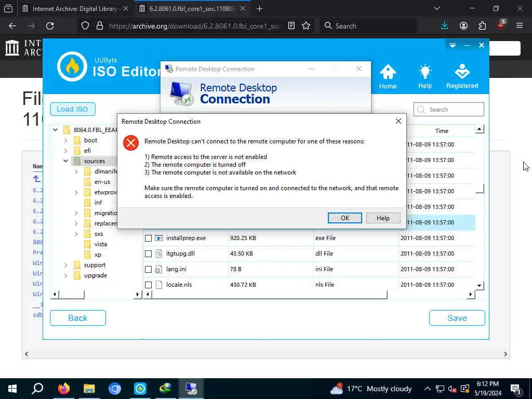This screenshot has width=532, height=399.
Task: Expand the etwproviders folder node
Action: (76, 192)
